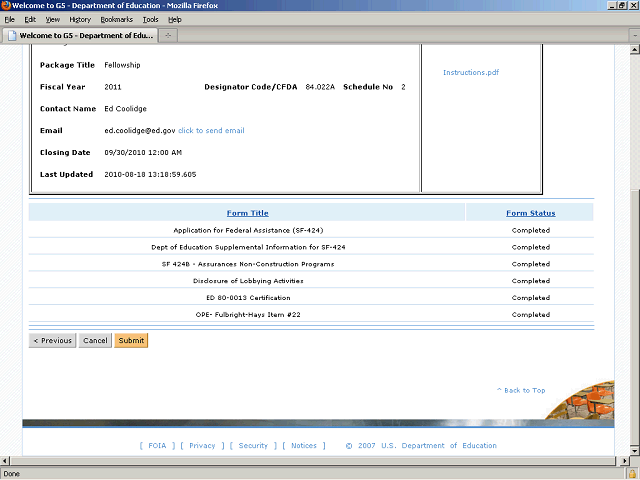Click the 'click to send email' link

pos(211,130)
